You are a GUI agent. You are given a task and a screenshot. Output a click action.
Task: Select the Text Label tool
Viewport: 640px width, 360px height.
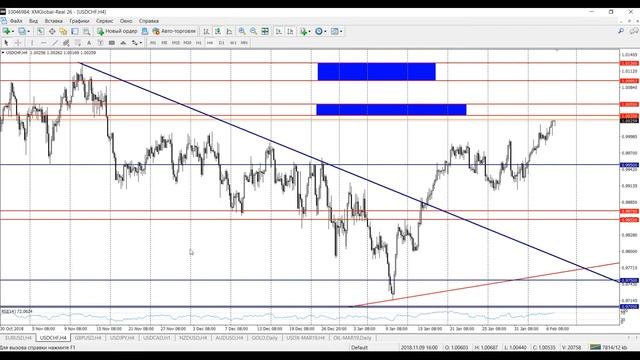coord(100,43)
